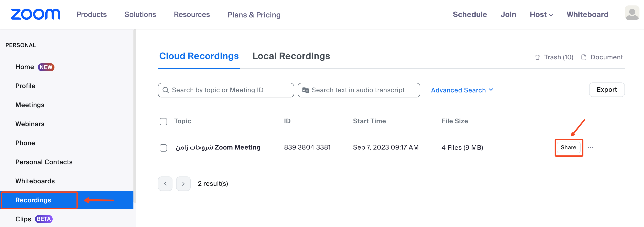Open the Solutions menu
This screenshot has width=644, height=227.
click(140, 14)
